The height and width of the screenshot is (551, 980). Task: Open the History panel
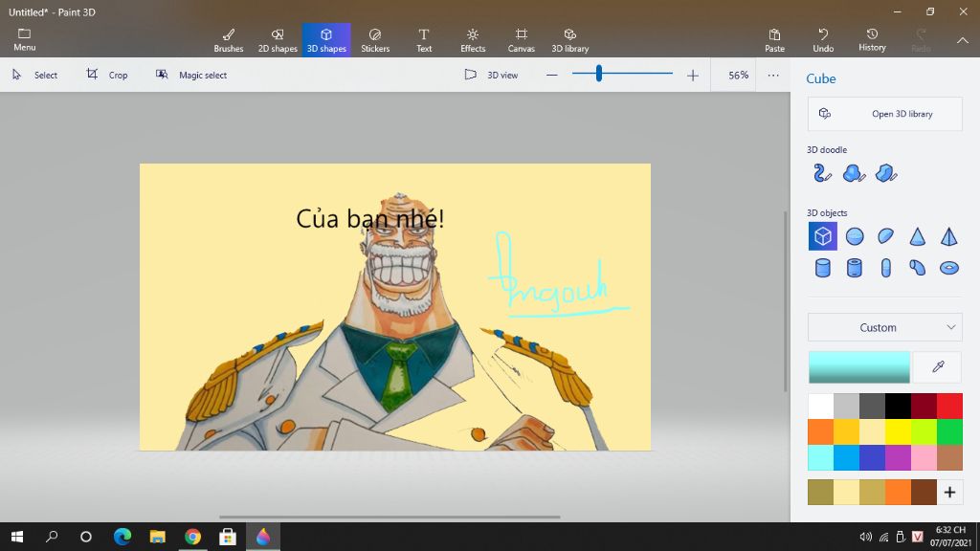point(872,40)
